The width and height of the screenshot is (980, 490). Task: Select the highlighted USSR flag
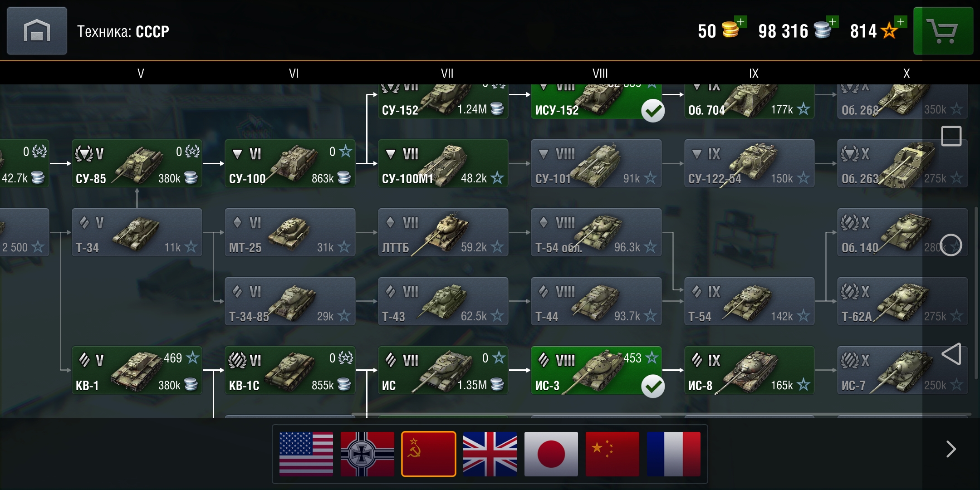point(429,454)
